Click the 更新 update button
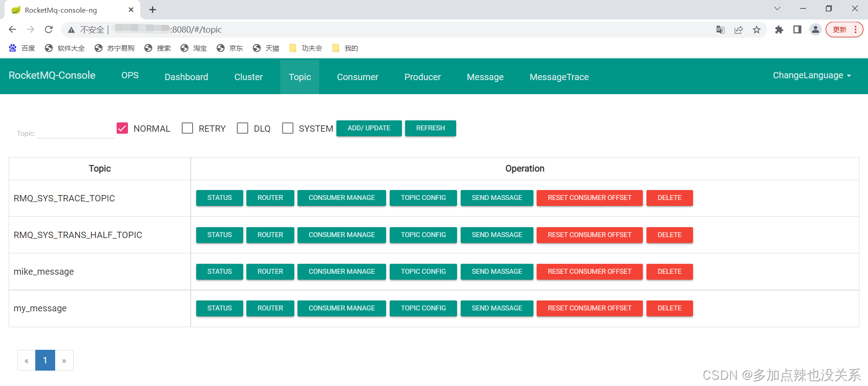Viewport: 868px width, 386px height. (840, 30)
